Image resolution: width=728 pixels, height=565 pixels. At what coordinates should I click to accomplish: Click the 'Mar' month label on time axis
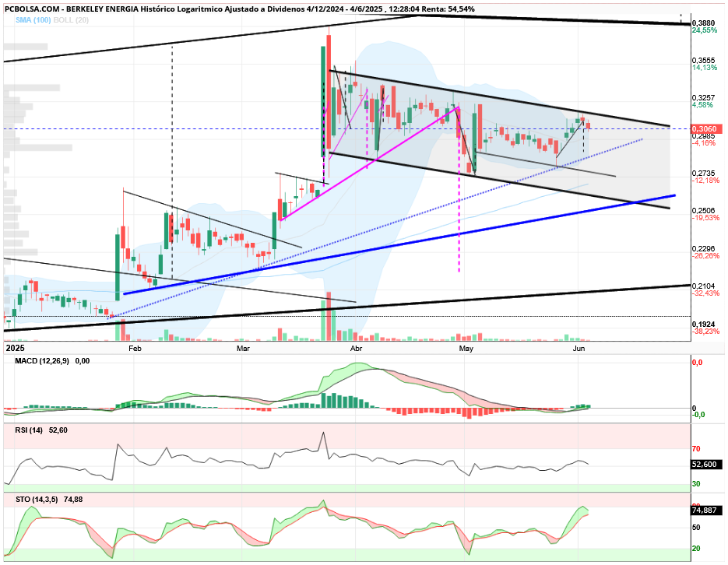pos(243,349)
